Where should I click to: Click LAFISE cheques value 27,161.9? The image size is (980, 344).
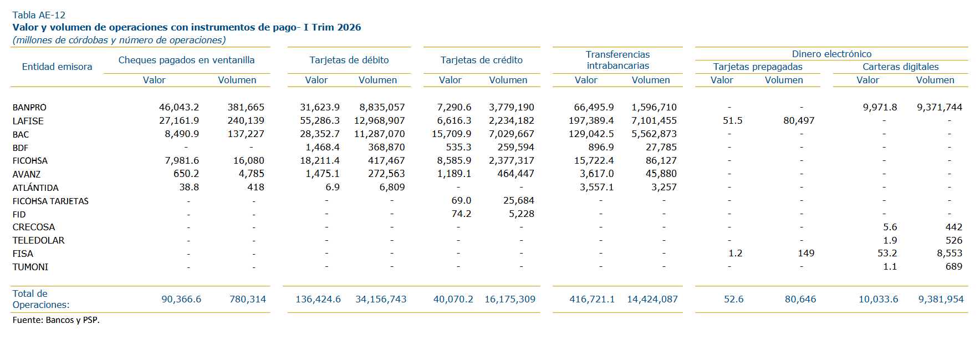178,120
